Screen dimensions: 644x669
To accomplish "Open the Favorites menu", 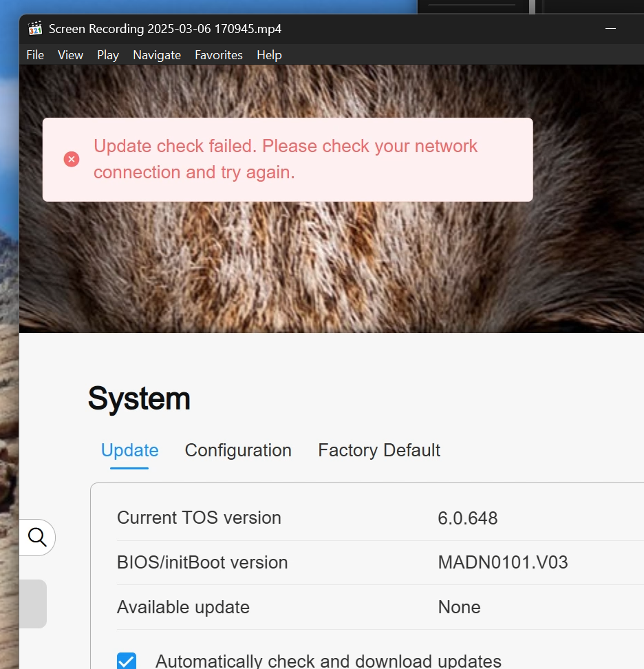I will pyautogui.click(x=218, y=55).
